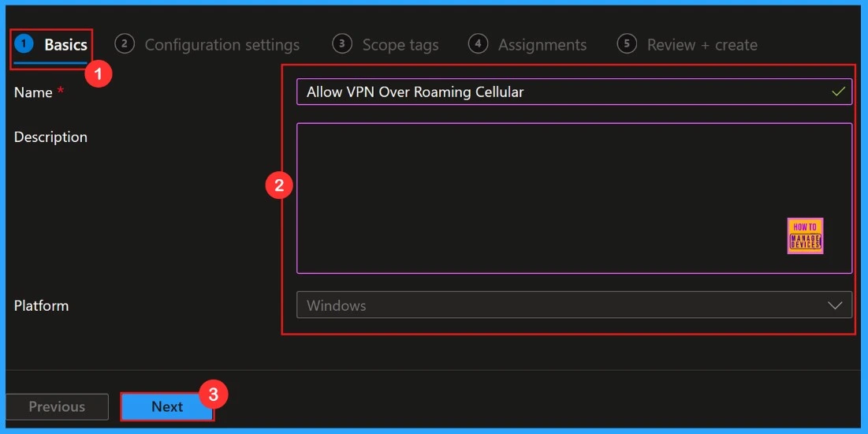The width and height of the screenshot is (868, 434).
Task: Go to Configuration settings step
Action: click(x=207, y=45)
